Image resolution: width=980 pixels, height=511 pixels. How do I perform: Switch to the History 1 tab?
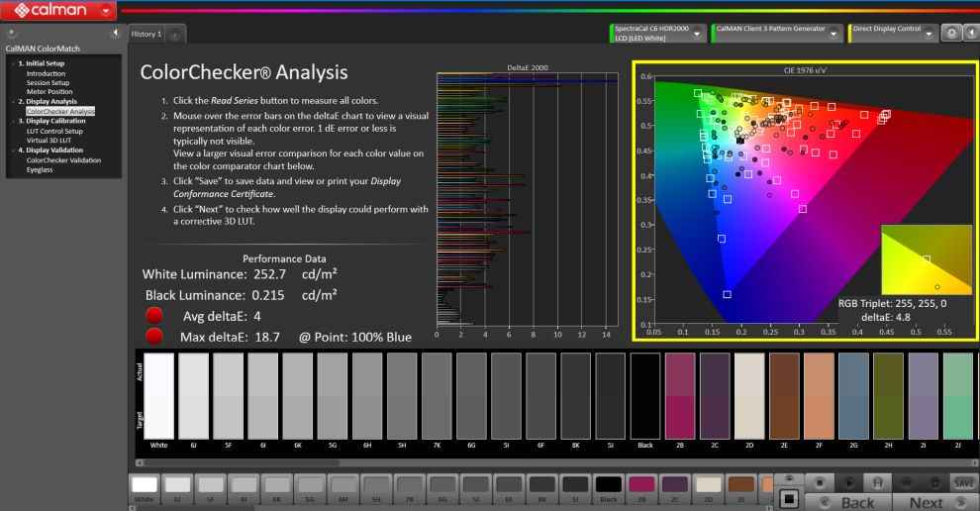click(147, 35)
